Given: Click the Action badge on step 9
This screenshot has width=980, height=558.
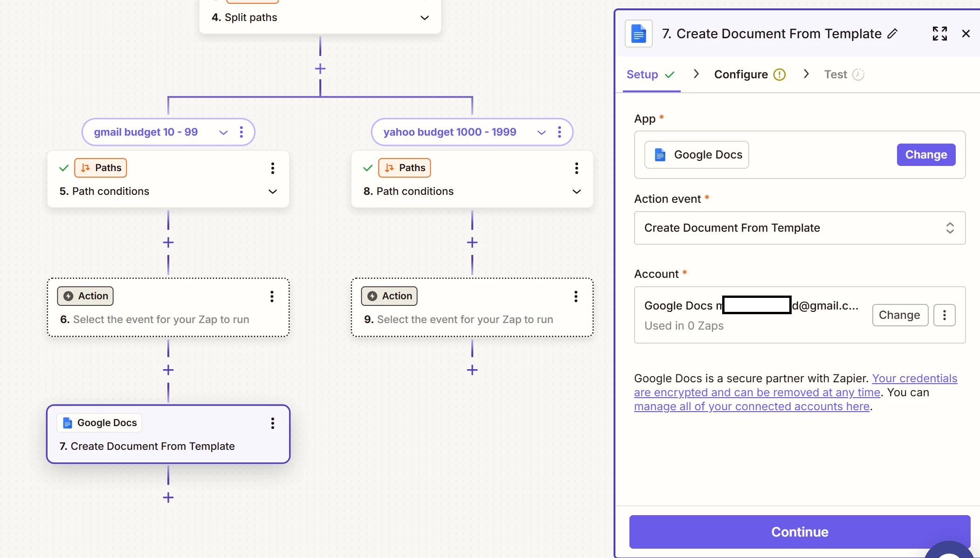Looking at the screenshot, I should (389, 296).
